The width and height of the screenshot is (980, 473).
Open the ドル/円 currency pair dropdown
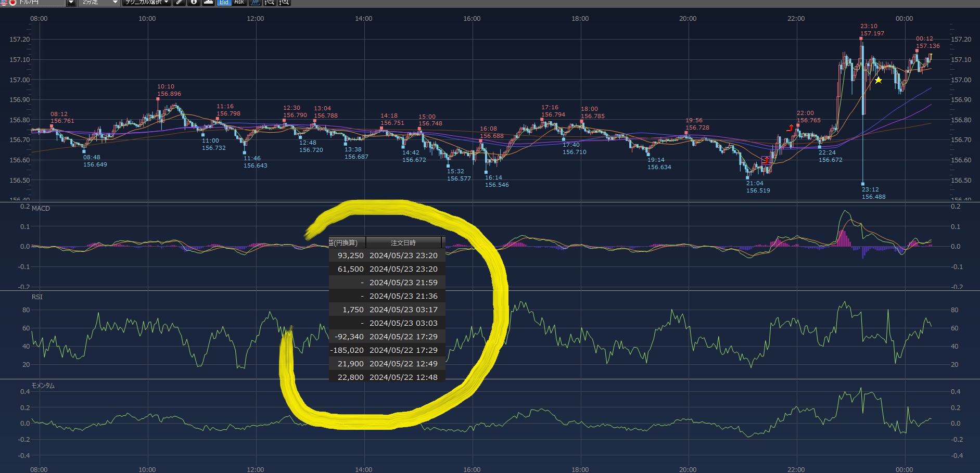pos(71,3)
